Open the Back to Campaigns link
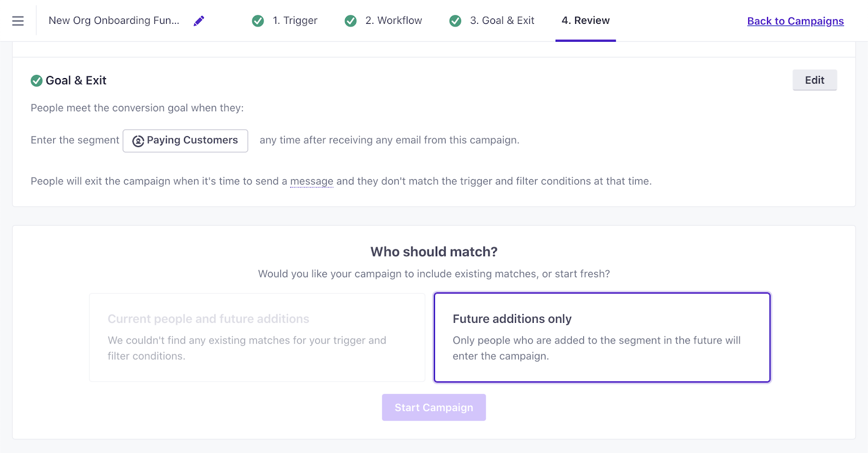 [795, 21]
